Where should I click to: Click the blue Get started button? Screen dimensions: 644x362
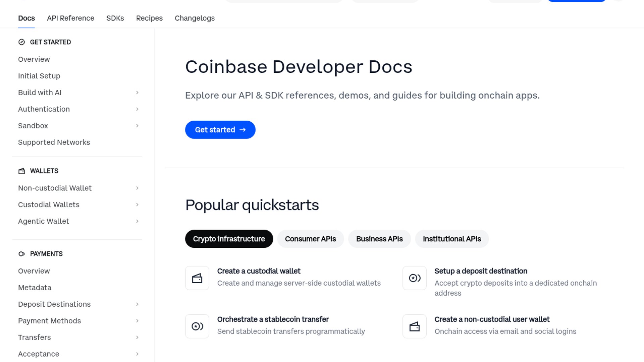(220, 130)
